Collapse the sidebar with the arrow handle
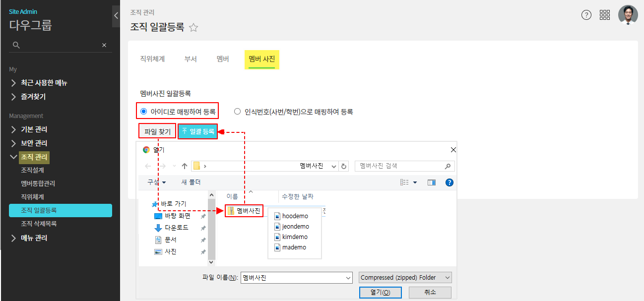 point(116,15)
